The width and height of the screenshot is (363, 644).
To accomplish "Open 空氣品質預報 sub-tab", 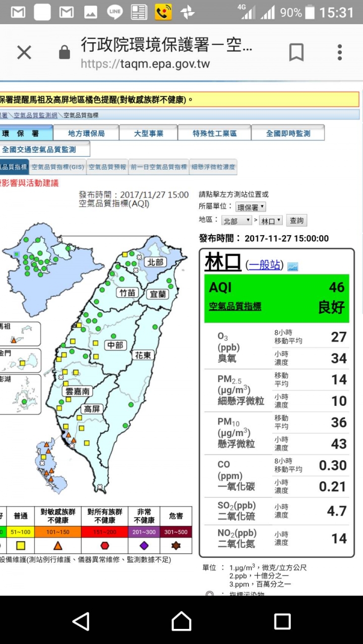I will point(107,167).
